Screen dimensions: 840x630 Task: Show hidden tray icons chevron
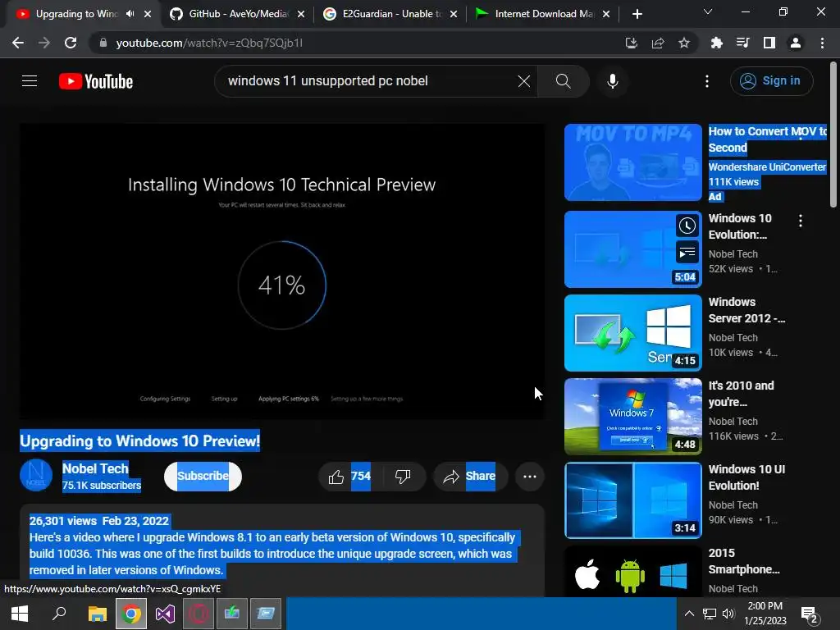pyautogui.click(x=689, y=614)
